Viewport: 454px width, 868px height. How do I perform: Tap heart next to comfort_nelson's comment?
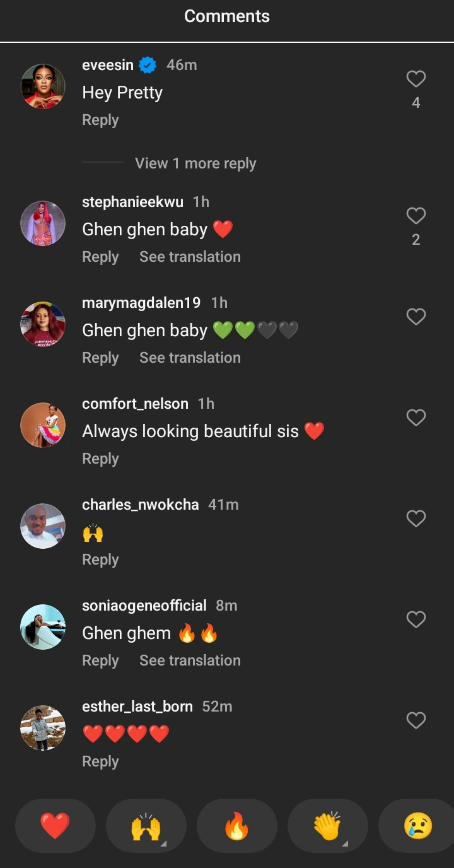click(x=416, y=418)
